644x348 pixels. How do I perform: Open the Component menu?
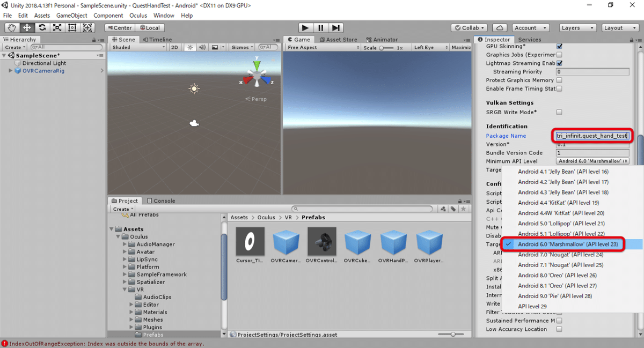[x=108, y=16]
